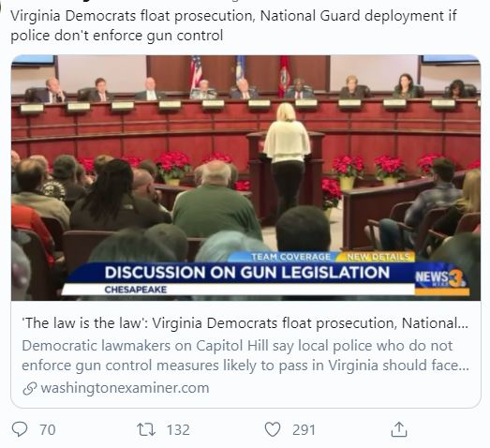Click the article description about Democratic lawmakers

pyautogui.click(x=245, y=355)
